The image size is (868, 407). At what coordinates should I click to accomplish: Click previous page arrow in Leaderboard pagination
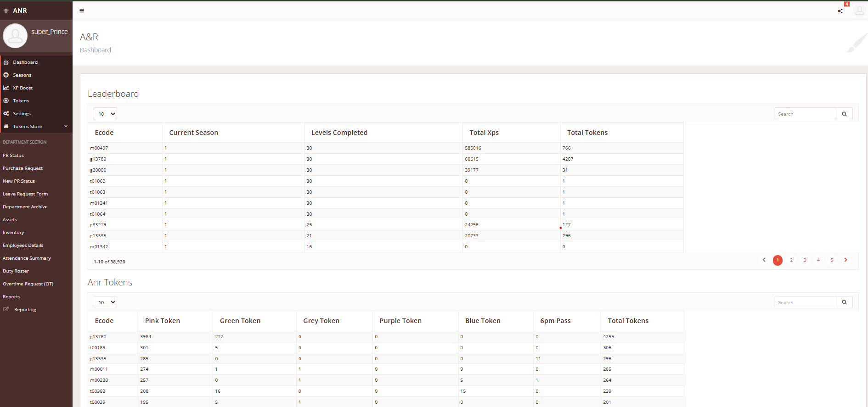coord(764,260)
